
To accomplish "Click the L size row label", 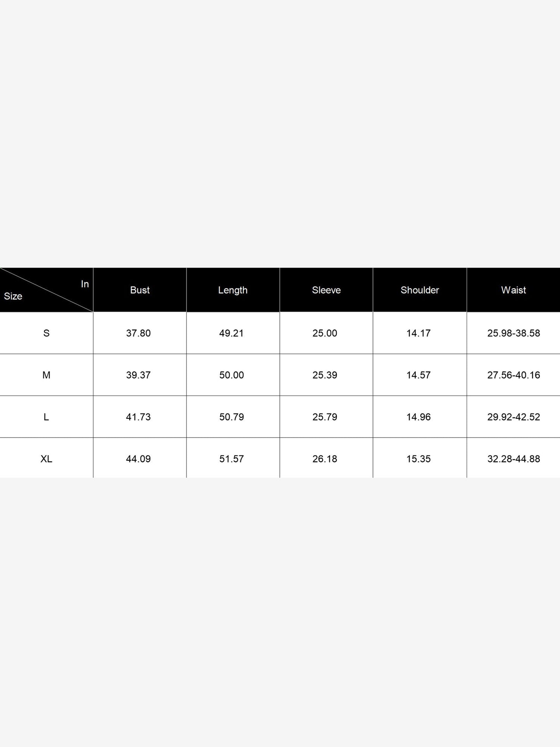I will tap(47, 417).
